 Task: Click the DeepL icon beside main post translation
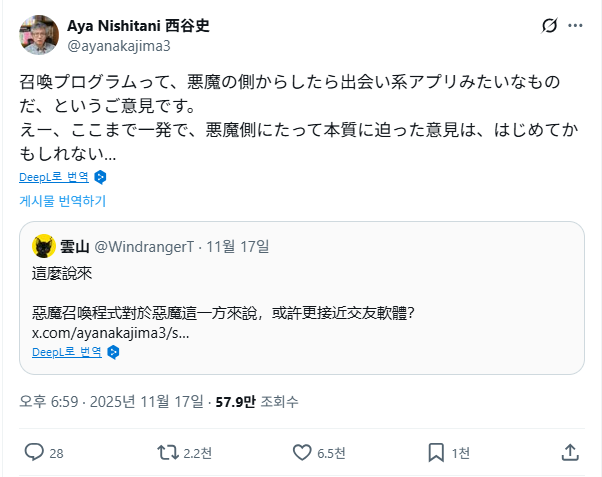(100, 177)
